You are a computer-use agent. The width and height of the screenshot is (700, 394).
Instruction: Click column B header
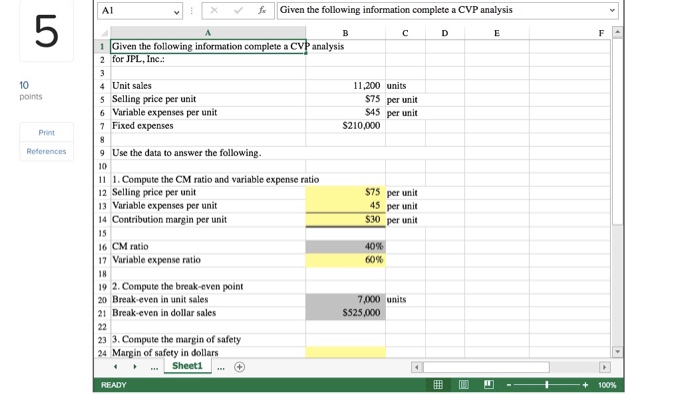346,33
